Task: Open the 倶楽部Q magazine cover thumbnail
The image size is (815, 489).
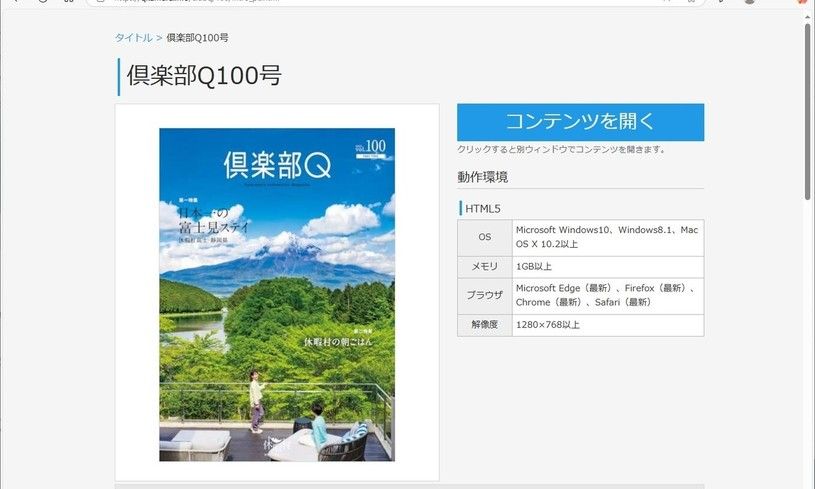Action: [277, 295]
